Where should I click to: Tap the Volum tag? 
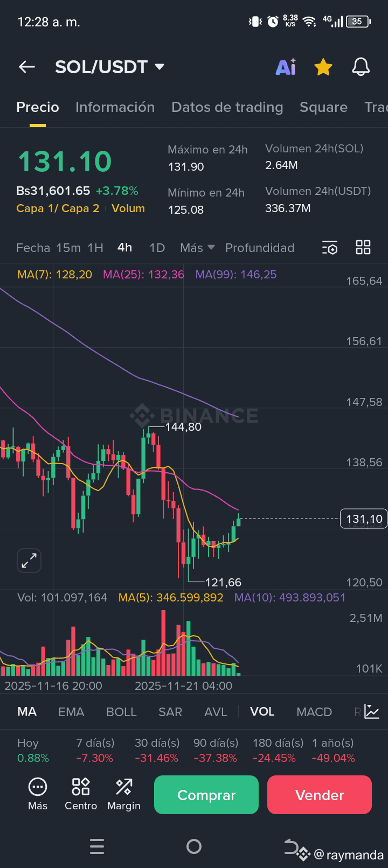[128, 208]
